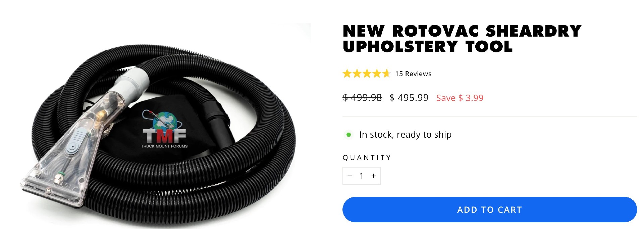Click the $495.99 sale price
Viewport: 644px width, 229px height.
coord(409,98)
